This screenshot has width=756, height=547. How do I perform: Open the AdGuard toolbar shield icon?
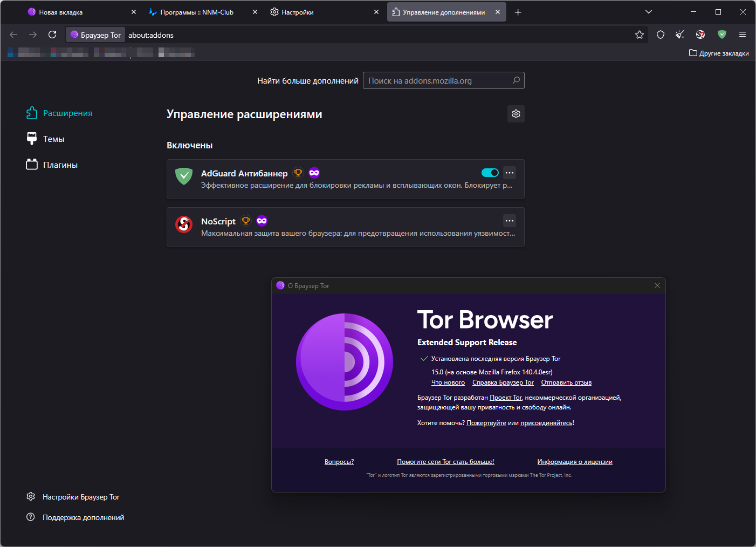tap(722, 35)
